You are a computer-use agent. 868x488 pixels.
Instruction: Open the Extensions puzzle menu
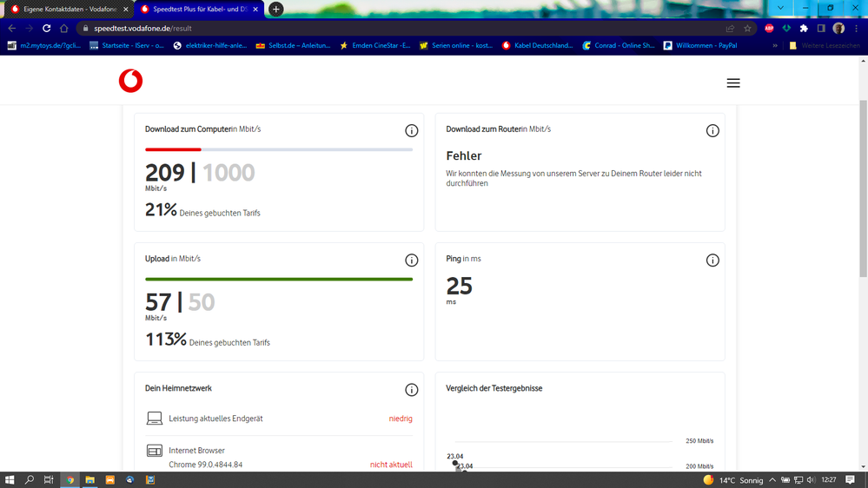(804, 28)
